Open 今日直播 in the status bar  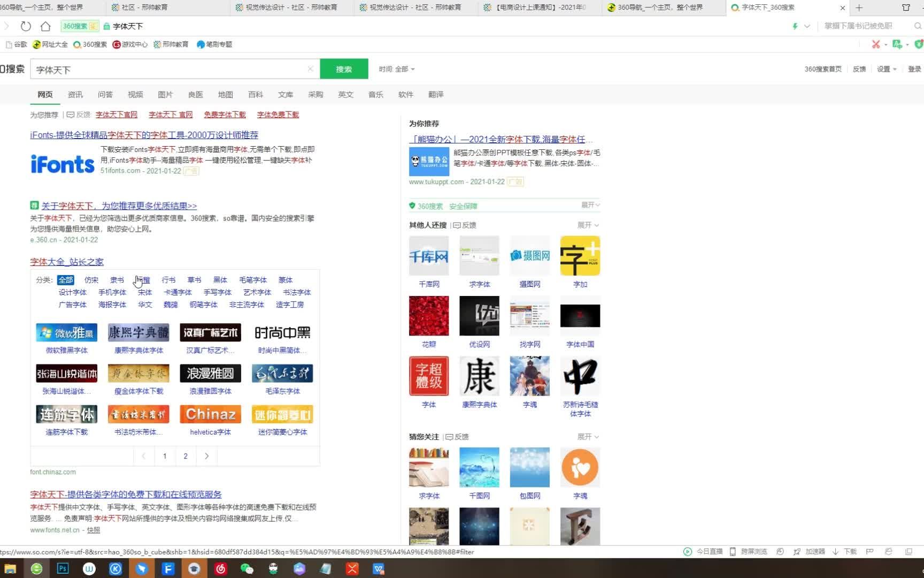(x=703, y=551)
